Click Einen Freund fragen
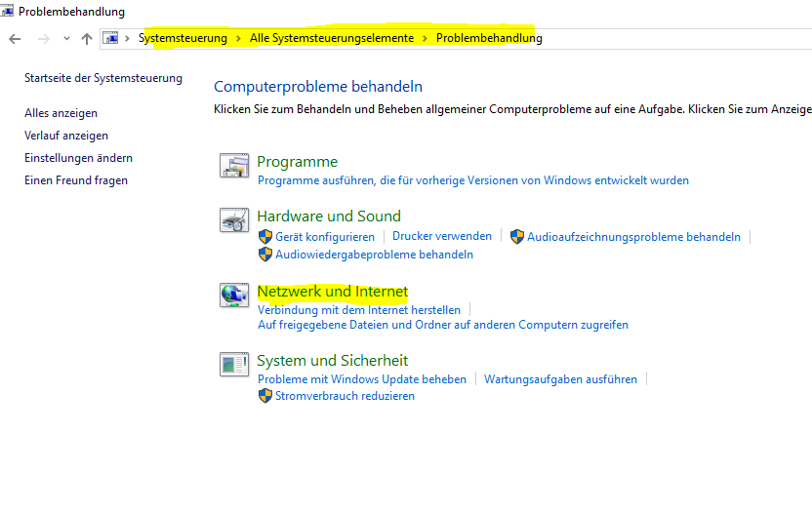 tap(75, 180)
